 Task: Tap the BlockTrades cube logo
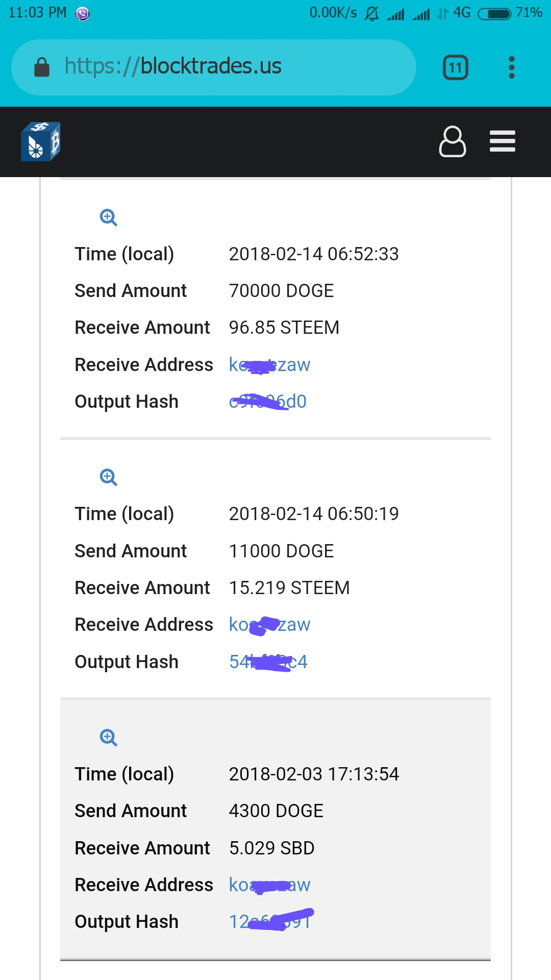point(40,141)
